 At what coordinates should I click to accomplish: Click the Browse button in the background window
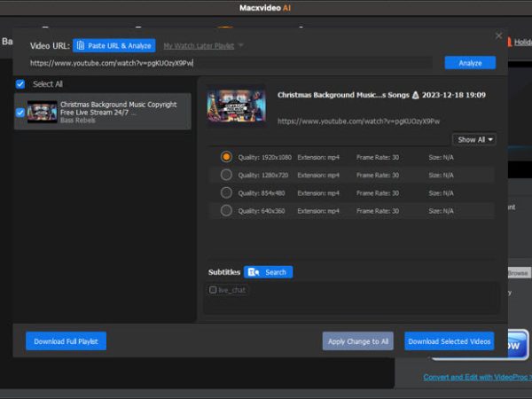point(518,273)
